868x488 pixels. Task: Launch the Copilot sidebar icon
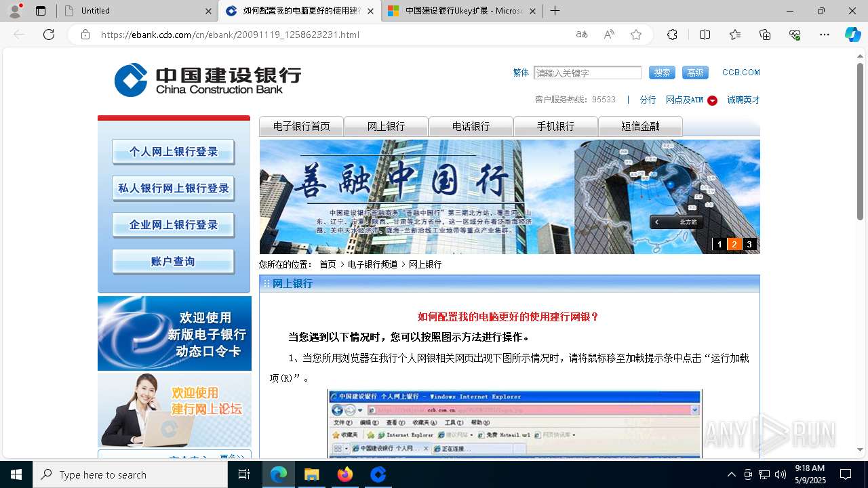tap(853, 35)
